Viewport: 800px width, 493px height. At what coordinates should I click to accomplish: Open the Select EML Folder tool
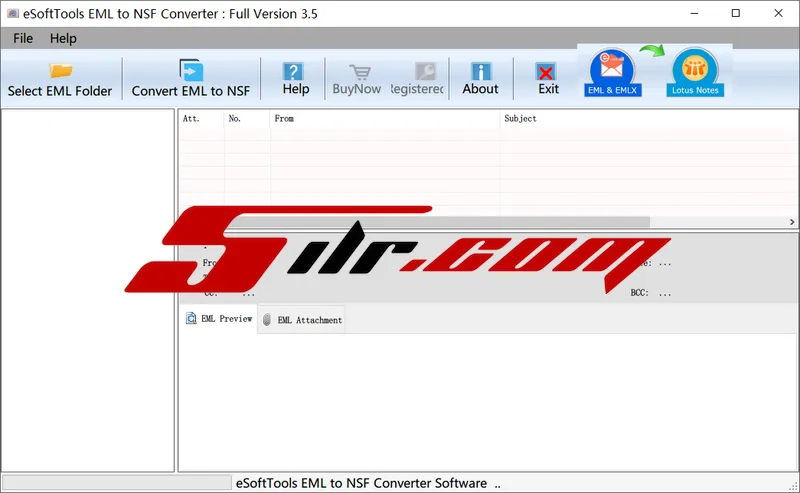60,79
